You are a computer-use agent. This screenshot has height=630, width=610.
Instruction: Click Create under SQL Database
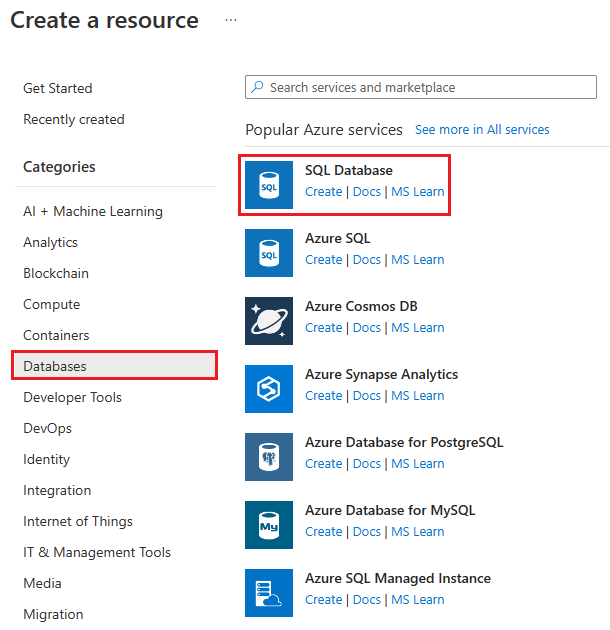click(x=323, y=192)
